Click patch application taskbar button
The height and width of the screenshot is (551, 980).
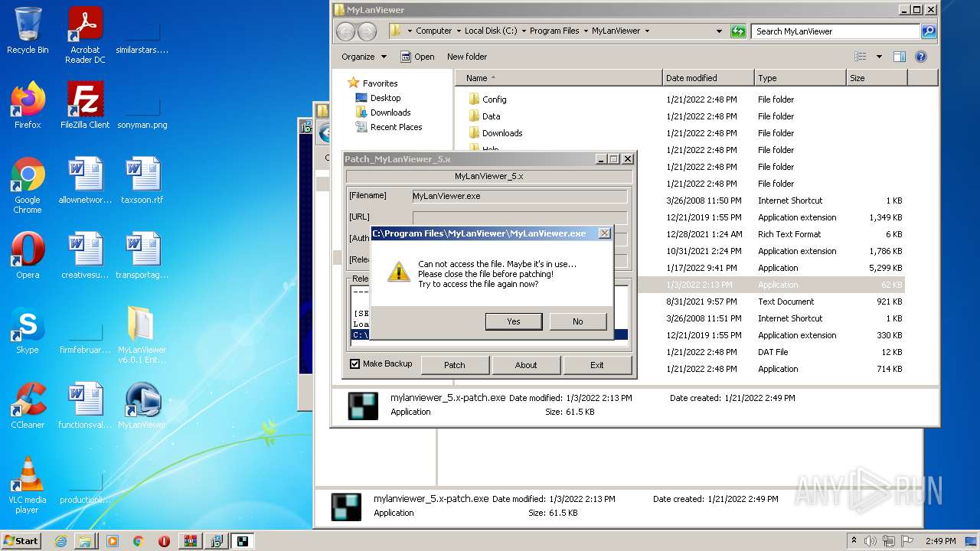243,541
